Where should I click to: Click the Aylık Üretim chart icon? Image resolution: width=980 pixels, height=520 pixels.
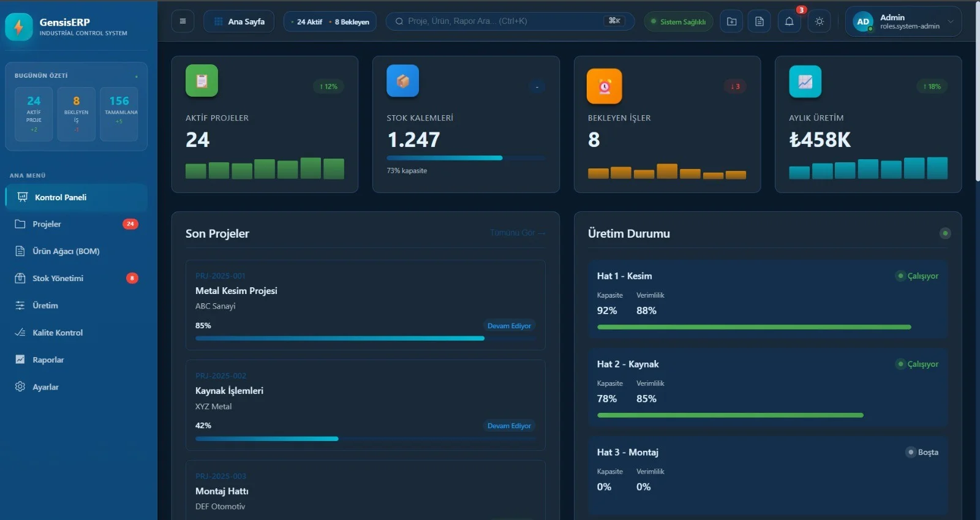point(805,81)
